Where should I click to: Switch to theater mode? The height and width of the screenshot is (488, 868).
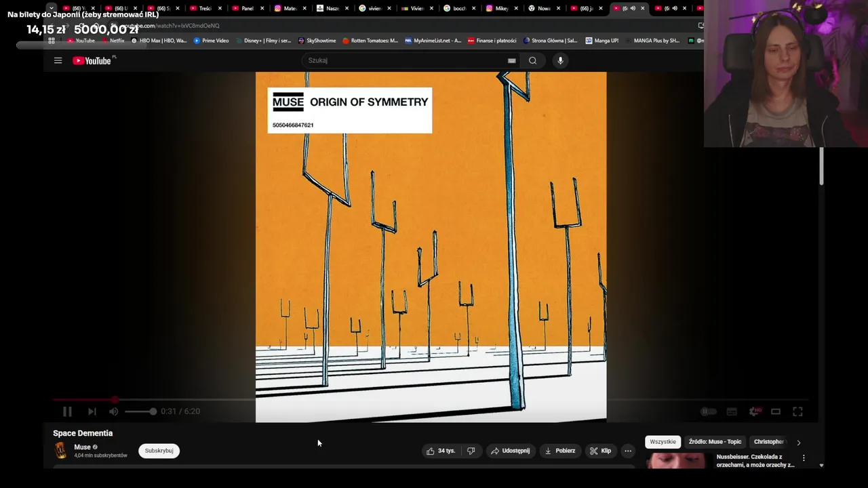[776, 411]
